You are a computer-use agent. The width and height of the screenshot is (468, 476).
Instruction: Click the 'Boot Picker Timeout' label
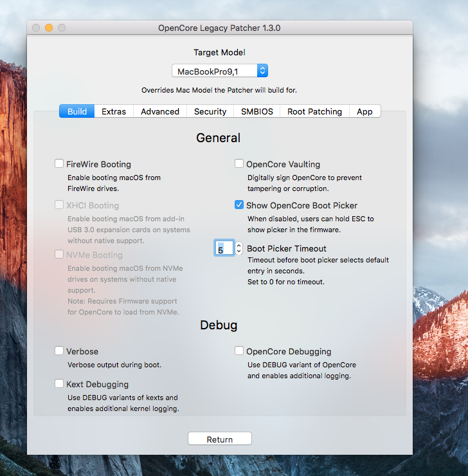(287, 249)
